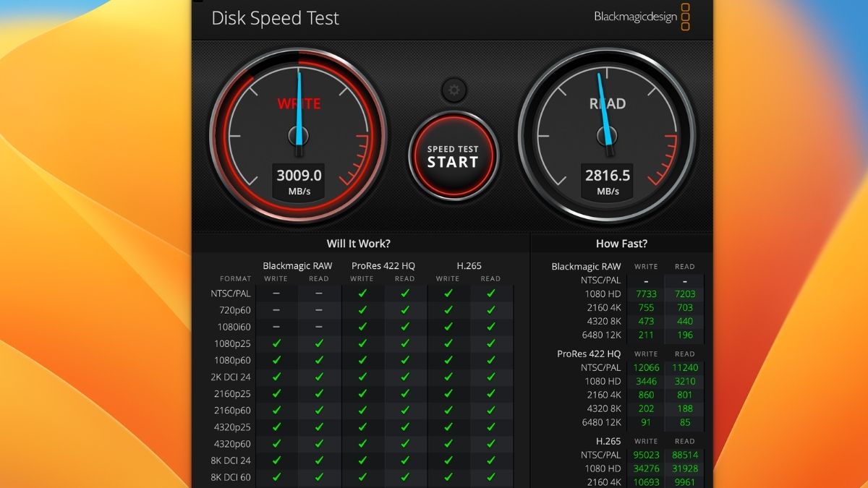Click ProRes 4320 8K write value 202
Viewport: 868px width, 488px height.
click(x=646, y=408)
